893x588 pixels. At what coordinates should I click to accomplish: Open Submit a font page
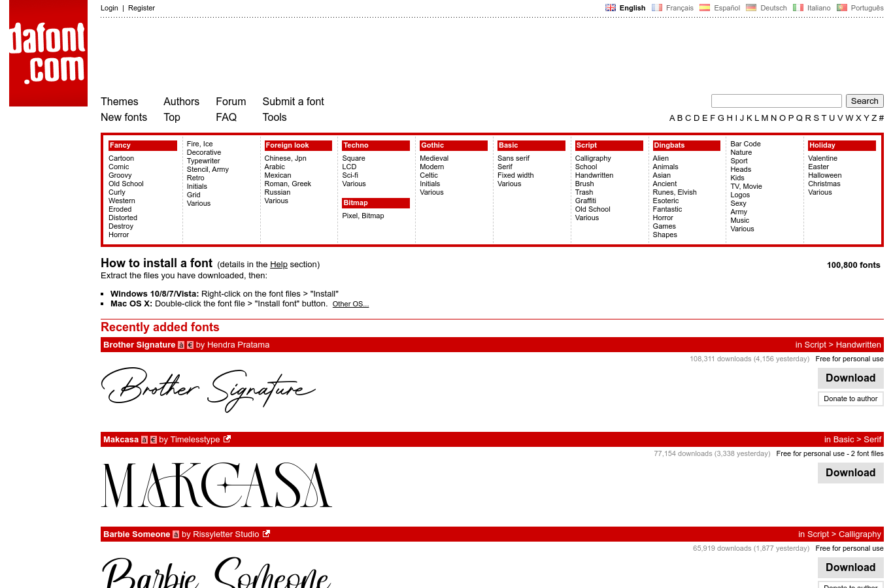coord(294,102)
